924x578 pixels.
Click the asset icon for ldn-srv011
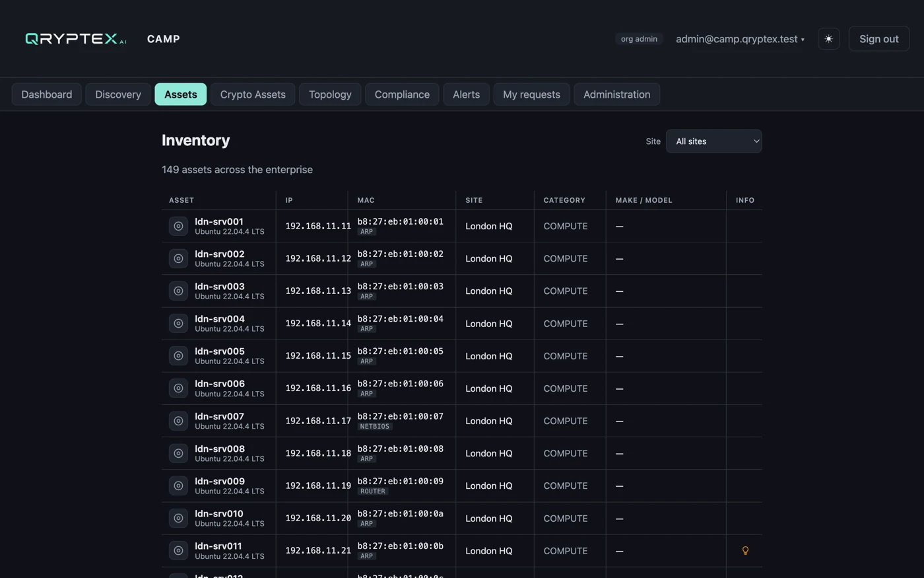pyautogui.click(x=178, y=550)
